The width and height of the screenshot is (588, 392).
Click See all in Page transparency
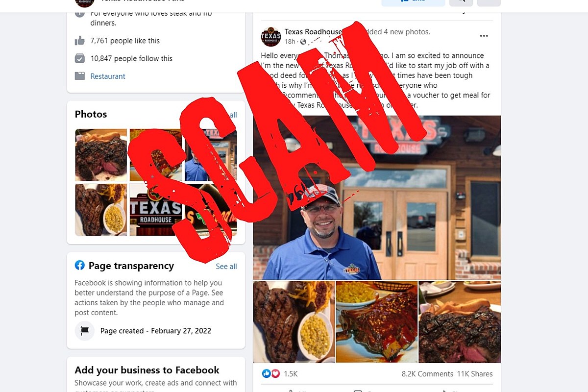(226, 266)
